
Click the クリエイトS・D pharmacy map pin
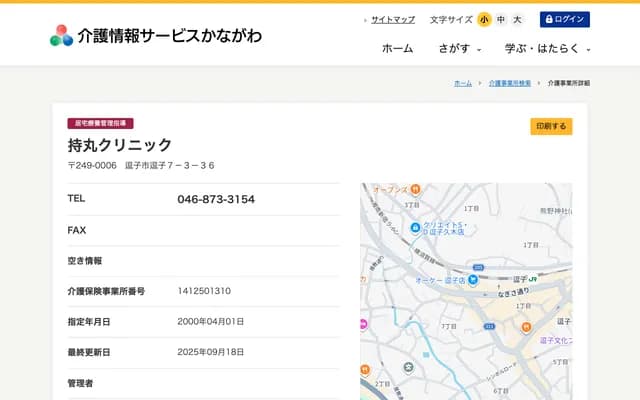414,227
